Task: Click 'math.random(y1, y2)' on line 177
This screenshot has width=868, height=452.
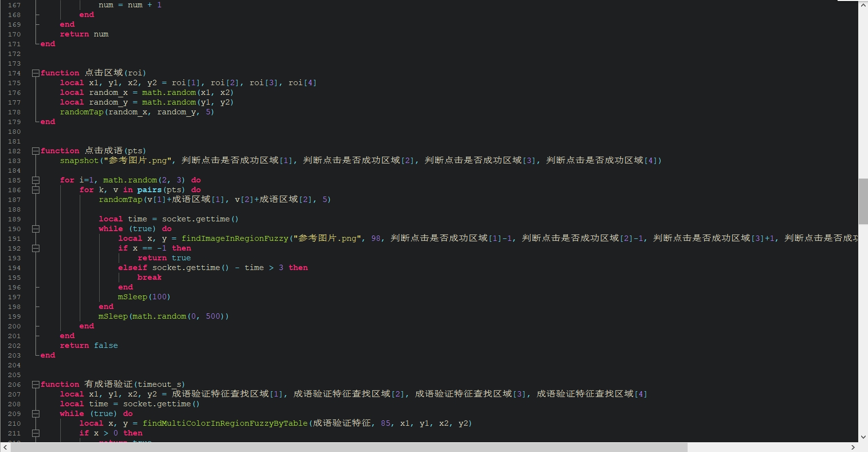Action: [188, 102]
